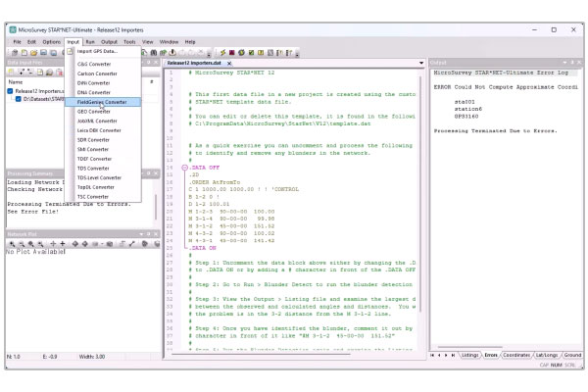Image resolution: width=588 pixels, height=392 pixels.
Task: Click the new file icon in main toolbar
Action: pyautogui.click(x=24, y=53)
